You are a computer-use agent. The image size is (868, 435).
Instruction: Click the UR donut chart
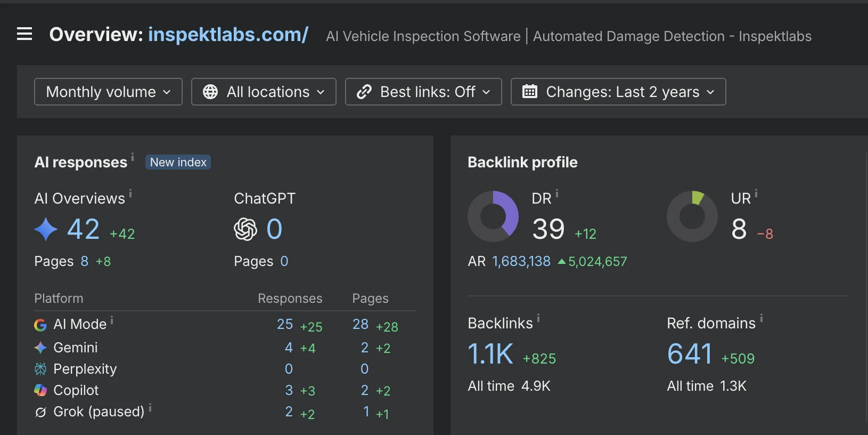click(x=692, y=216)
